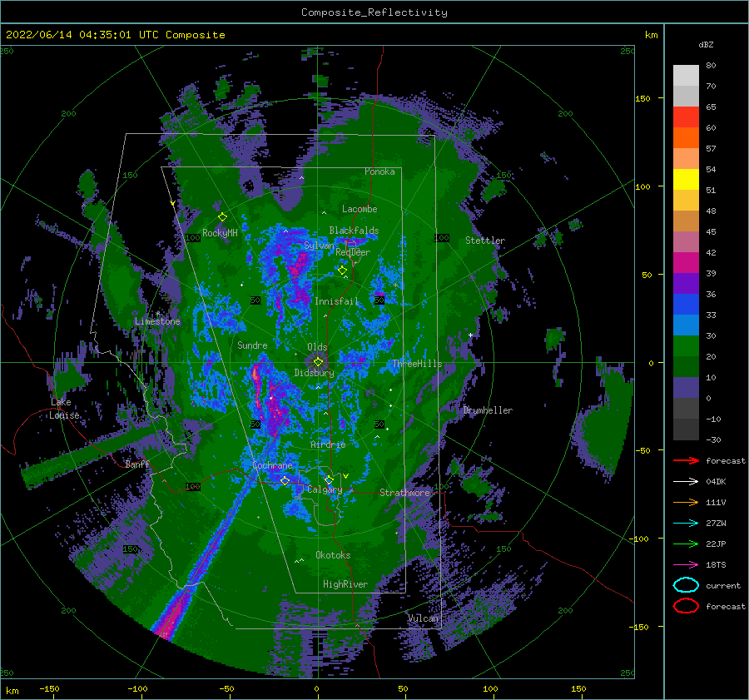Screen dimensions: 749x700
Task: Select the 0–10 dBZ slate purple swatch
Action: click(686, 388)
